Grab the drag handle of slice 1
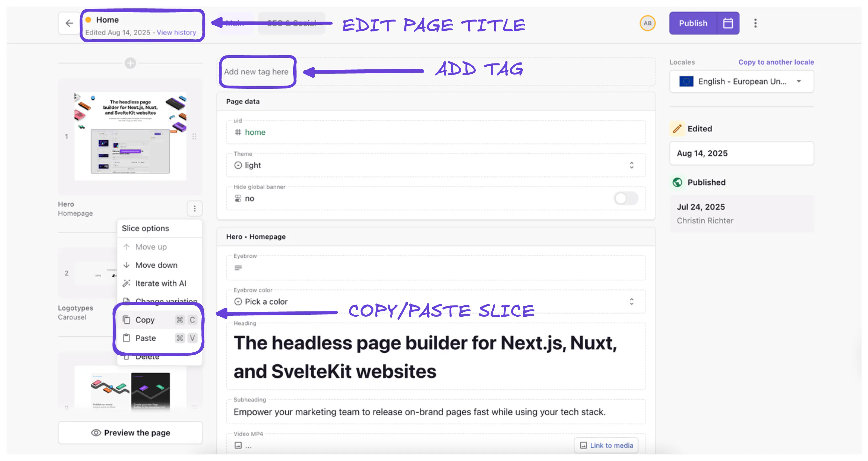This screenshot has width=868, height=461. 194,136
